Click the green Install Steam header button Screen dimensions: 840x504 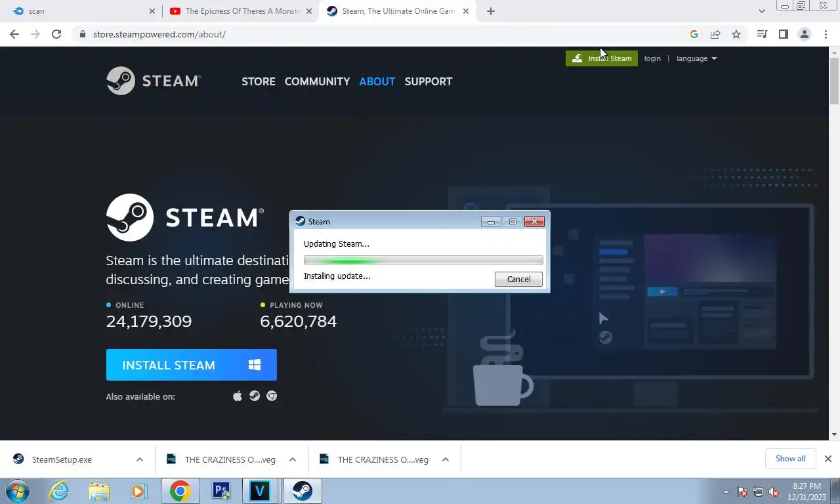[602, 58]
